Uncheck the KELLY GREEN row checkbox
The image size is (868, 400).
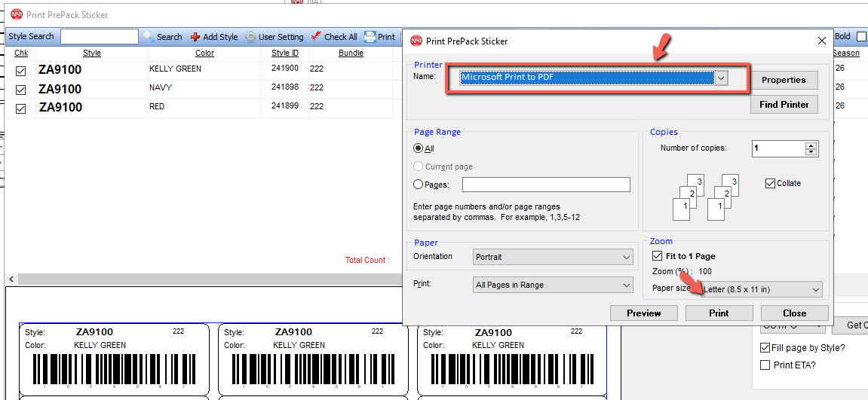(x=20, y=72)
